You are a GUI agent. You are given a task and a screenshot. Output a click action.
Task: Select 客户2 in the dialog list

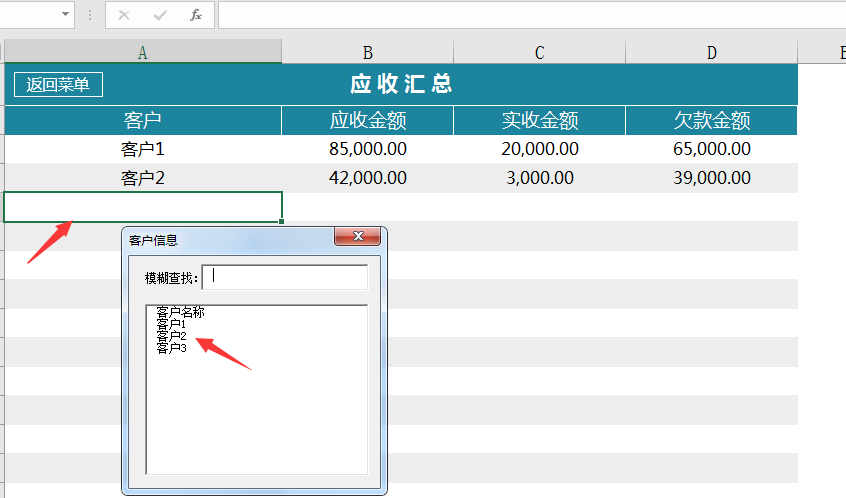[x=171, y=336]
